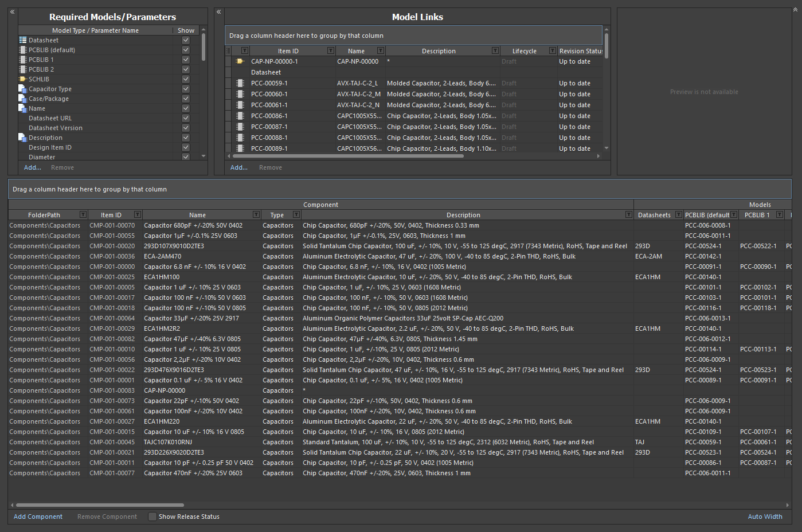Click the symbol icon beside CAP-NP-00000-1
This screenshot has height=532, width=802.
click(x=240, y=61)
